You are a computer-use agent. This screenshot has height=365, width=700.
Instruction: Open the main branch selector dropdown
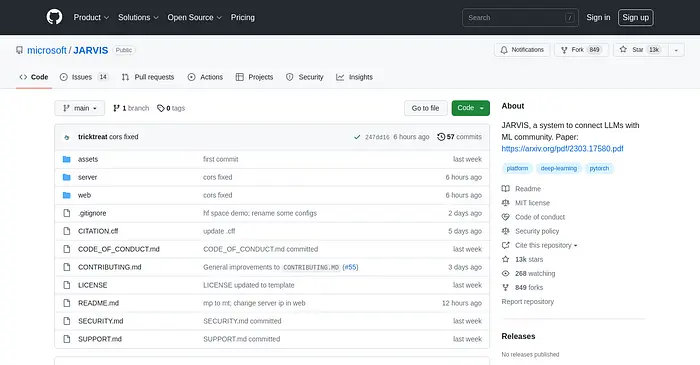tap(79, 108)
